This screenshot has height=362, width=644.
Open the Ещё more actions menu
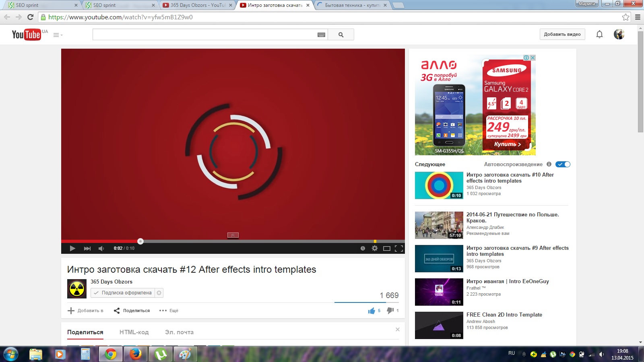click(169, 311)
